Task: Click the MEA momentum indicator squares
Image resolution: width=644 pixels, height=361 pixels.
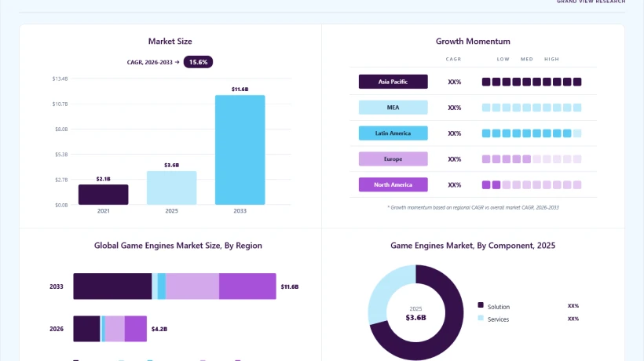Action: (532, 108)
